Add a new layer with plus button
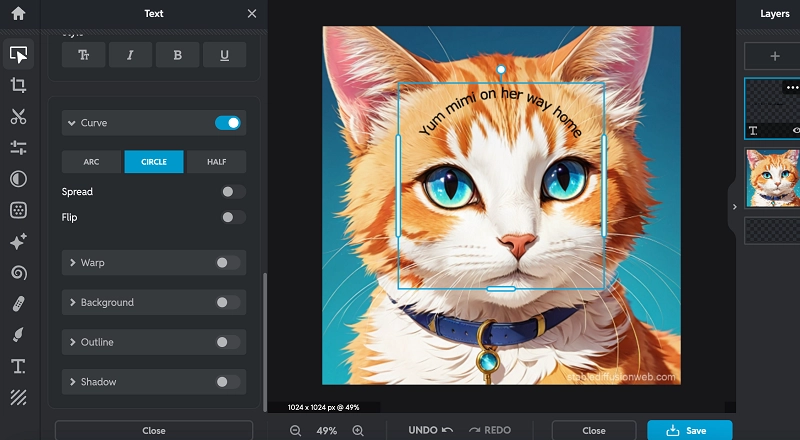Viewport: 800px width, 440px height. 774,56
